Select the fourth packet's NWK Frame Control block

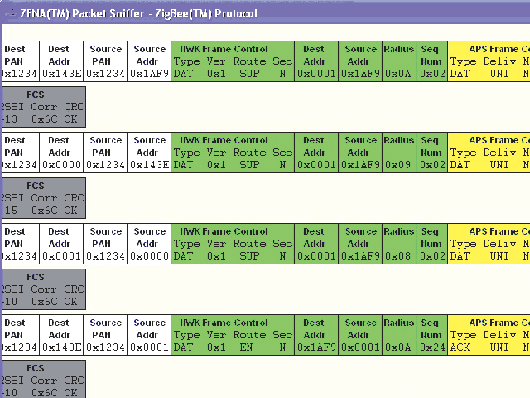coord(233,335)
